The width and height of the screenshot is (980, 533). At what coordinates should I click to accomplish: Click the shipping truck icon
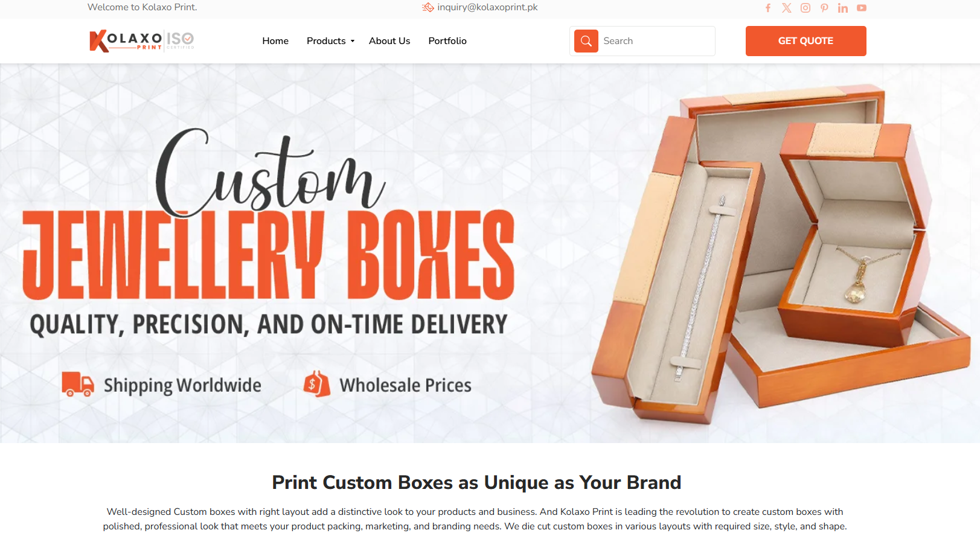tap(78, 384)
